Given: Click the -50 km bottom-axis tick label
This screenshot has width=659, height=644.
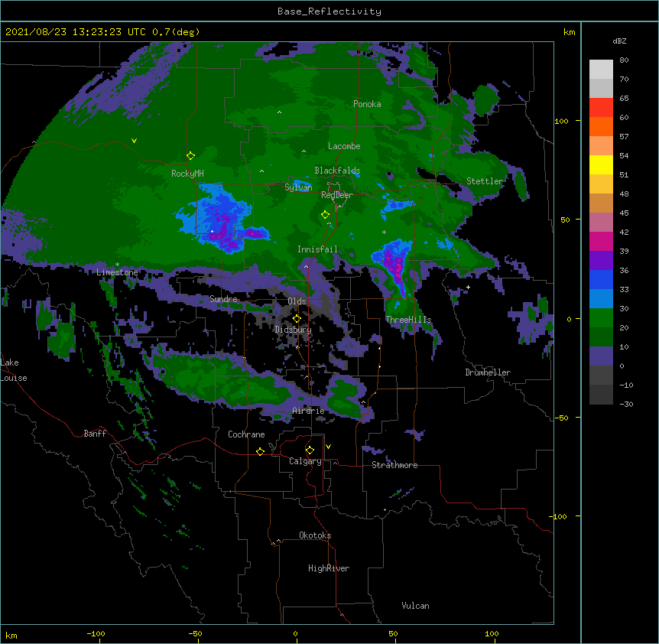Looking at the screenshot, I should pos(195,633).
